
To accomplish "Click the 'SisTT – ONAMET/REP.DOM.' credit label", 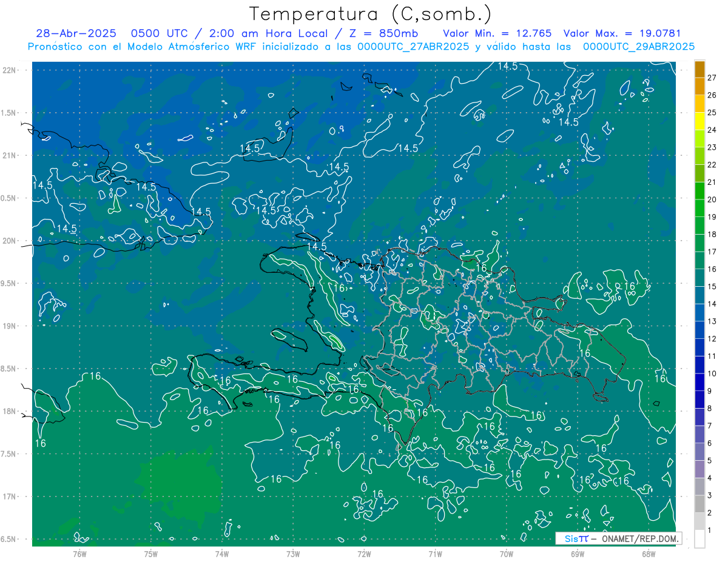I will (619, 538).
